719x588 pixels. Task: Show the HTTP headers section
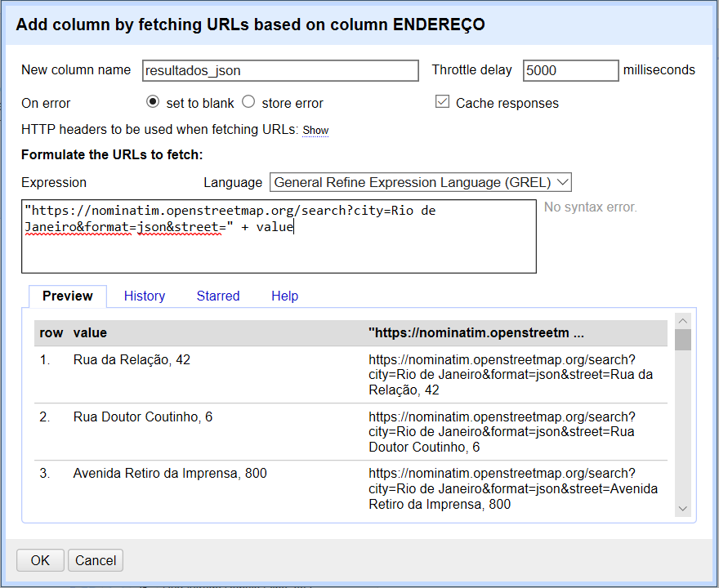coord(315,131)
